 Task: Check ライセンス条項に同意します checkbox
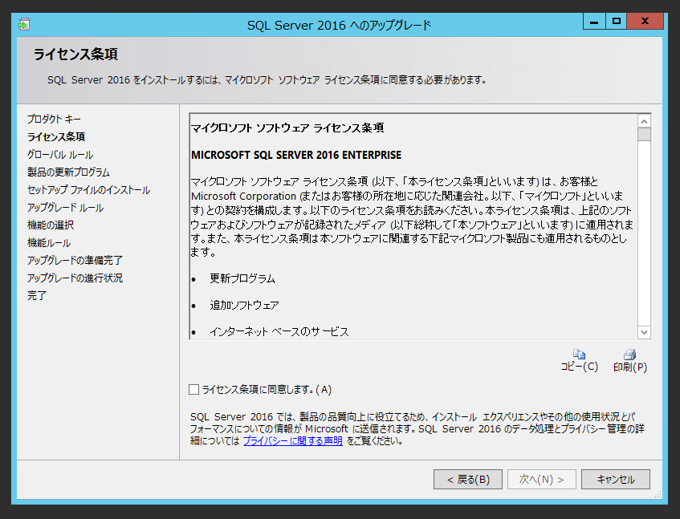click(194, 389)
